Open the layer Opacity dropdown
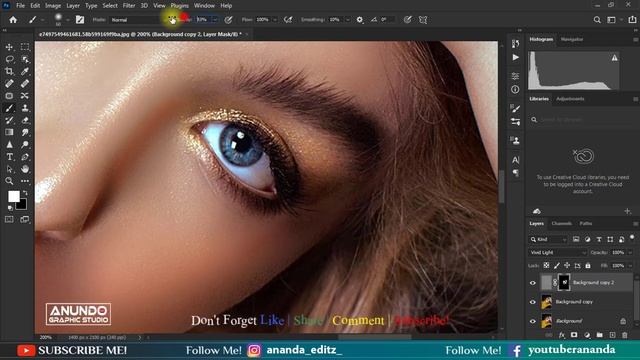This screenshot has width=640, height=360. pyautogui.click(x=630, y=253)
